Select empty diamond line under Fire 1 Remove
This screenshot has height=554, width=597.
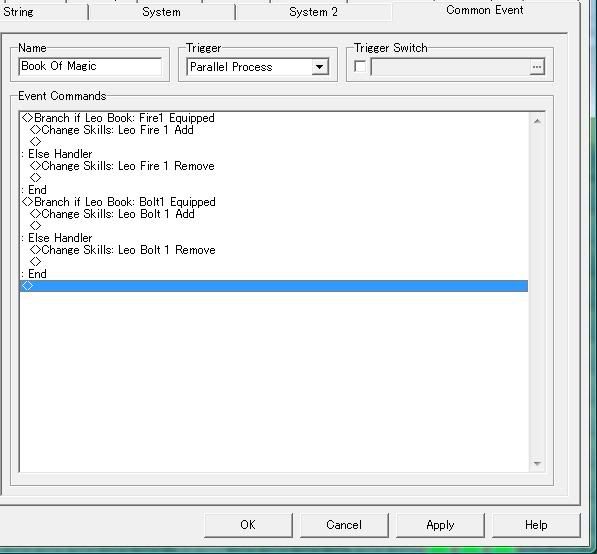click(273, 178)
